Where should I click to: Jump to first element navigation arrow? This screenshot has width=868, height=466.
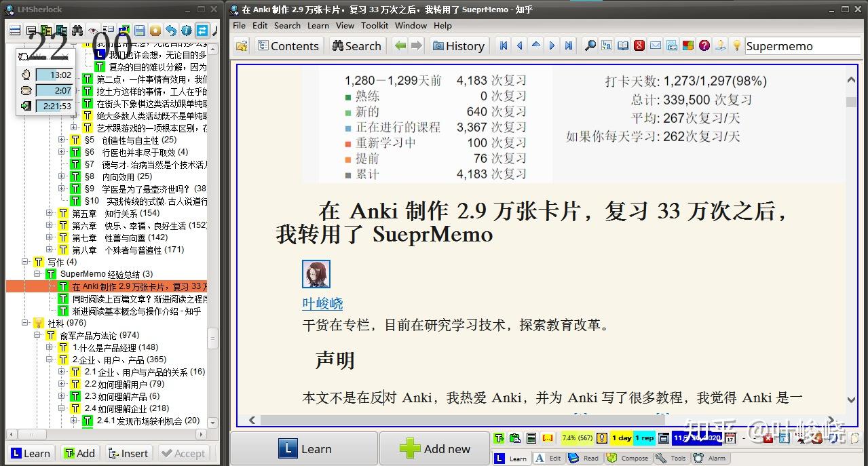[504, 45]
